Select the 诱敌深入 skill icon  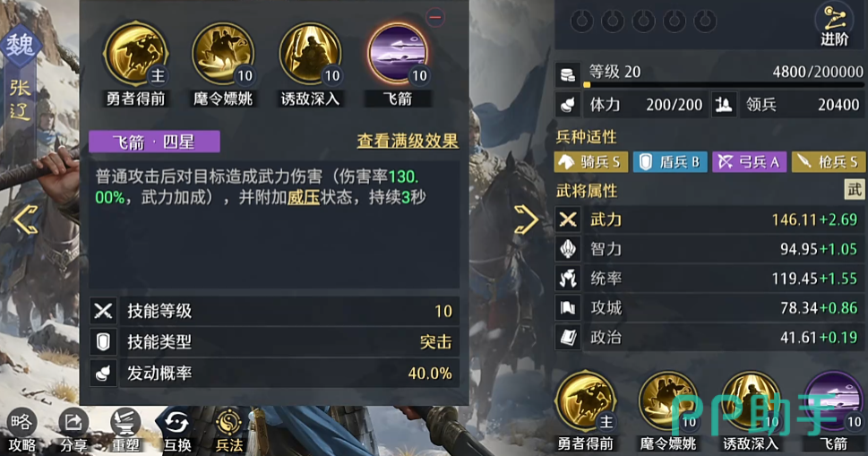pyautogui.click(x=310, y=54)
